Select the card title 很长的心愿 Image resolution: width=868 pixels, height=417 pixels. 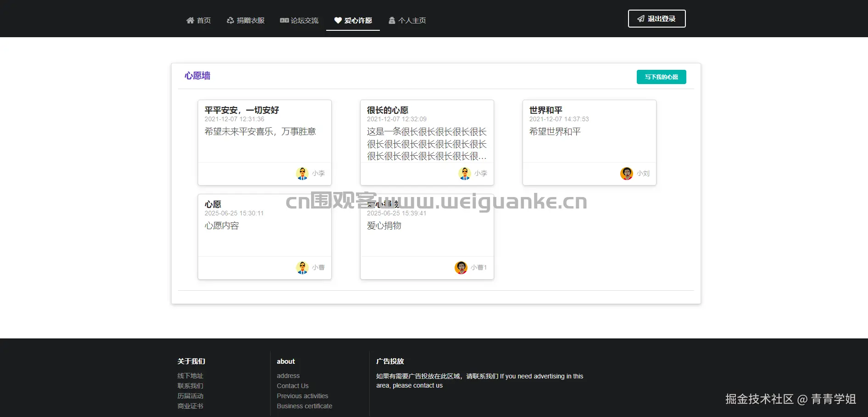coord(388,110)
